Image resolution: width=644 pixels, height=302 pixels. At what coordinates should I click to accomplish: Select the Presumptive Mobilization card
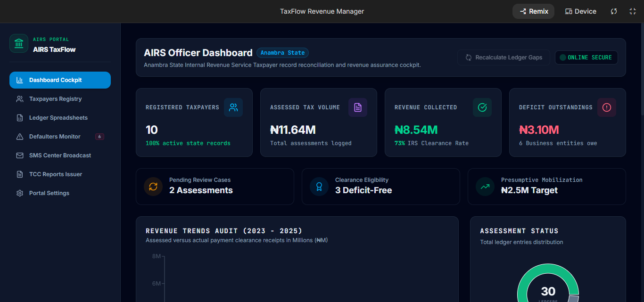point(546,187)
